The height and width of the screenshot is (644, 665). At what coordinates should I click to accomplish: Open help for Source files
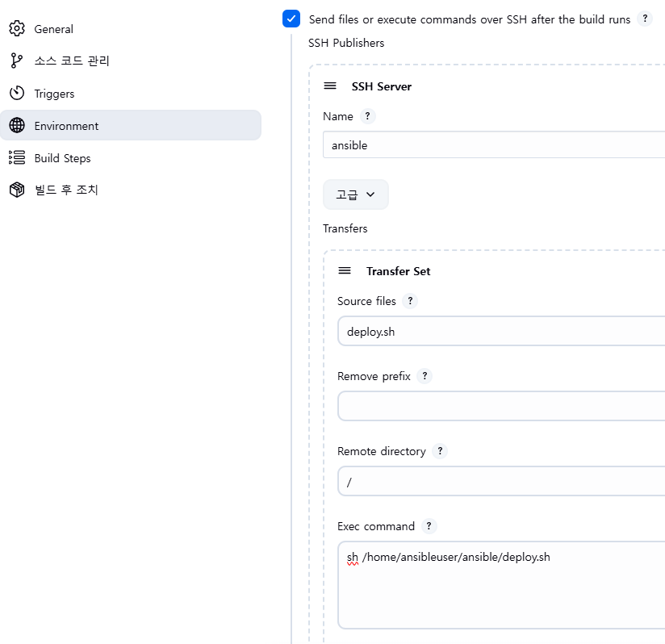click(410, 300)
